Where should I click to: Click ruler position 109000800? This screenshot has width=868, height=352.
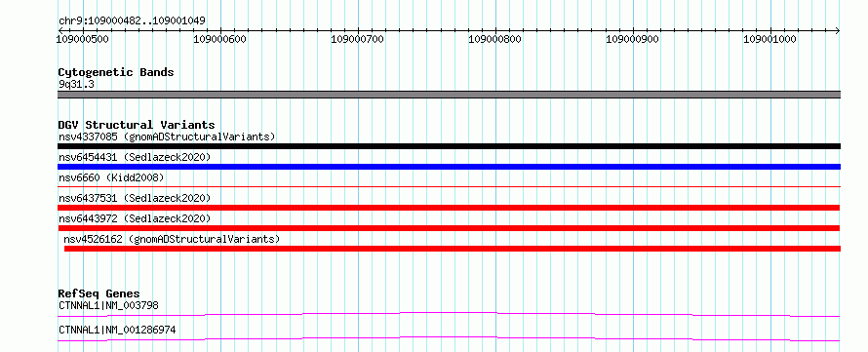click(x=494, y=39)
